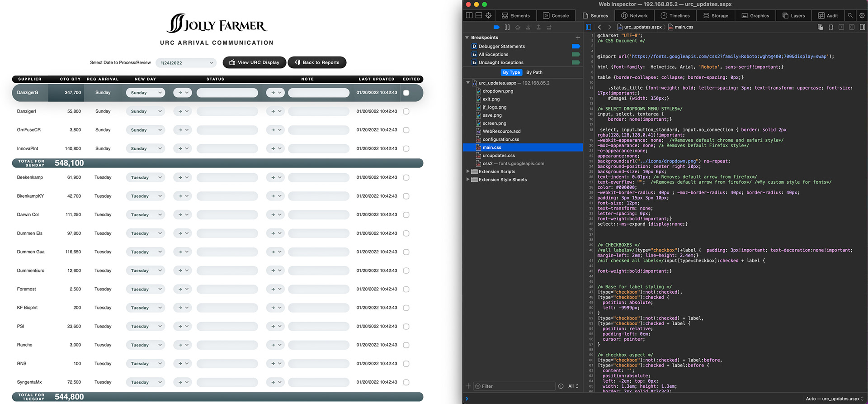Switch to the Network tab
Image resolution: width=868 pixels, height=404 pixels.
[634, 15]
